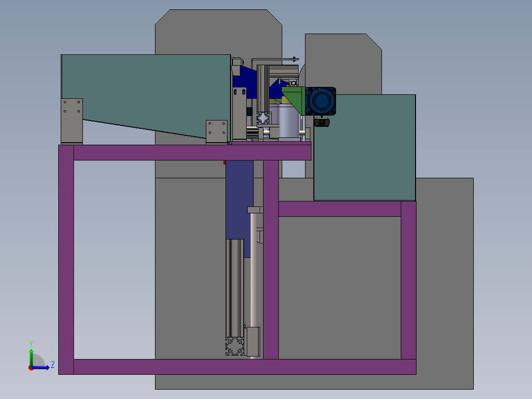Select the vertical aluminum extrusion profile at bottom
Viewport: 532px width, 399px height.
click(x=235, y=289)
